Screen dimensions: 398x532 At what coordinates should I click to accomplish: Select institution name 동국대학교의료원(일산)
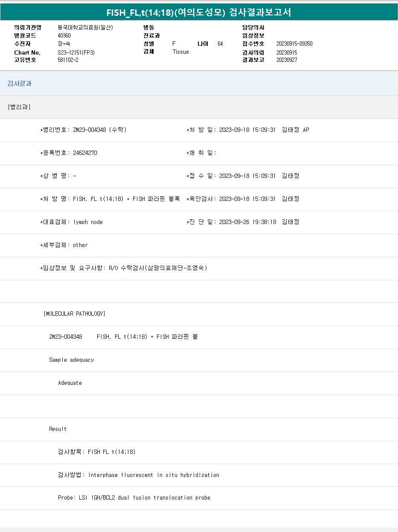[85, 27]
